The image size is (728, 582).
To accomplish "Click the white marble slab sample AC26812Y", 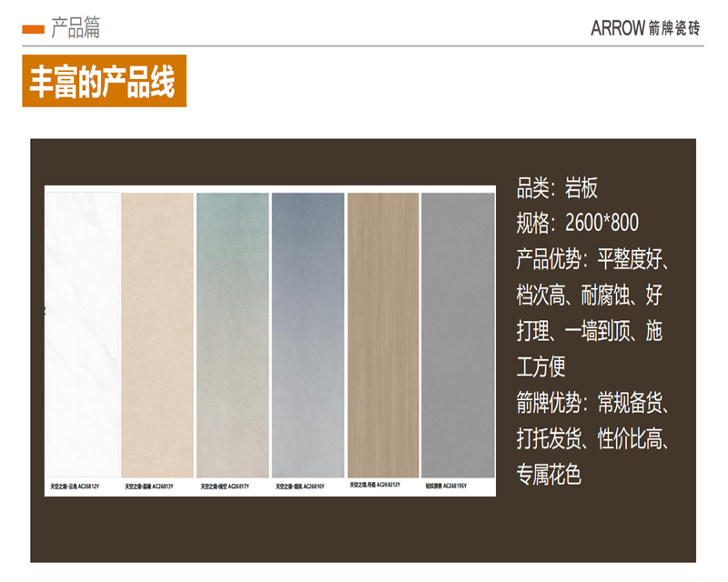I will 82,335.
